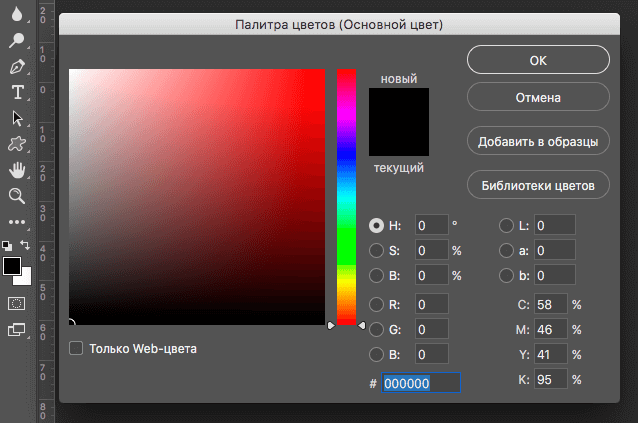The width and height of the screenshot is (638, 423).
Task: Click the G value input field
Action: coord(432,329)
